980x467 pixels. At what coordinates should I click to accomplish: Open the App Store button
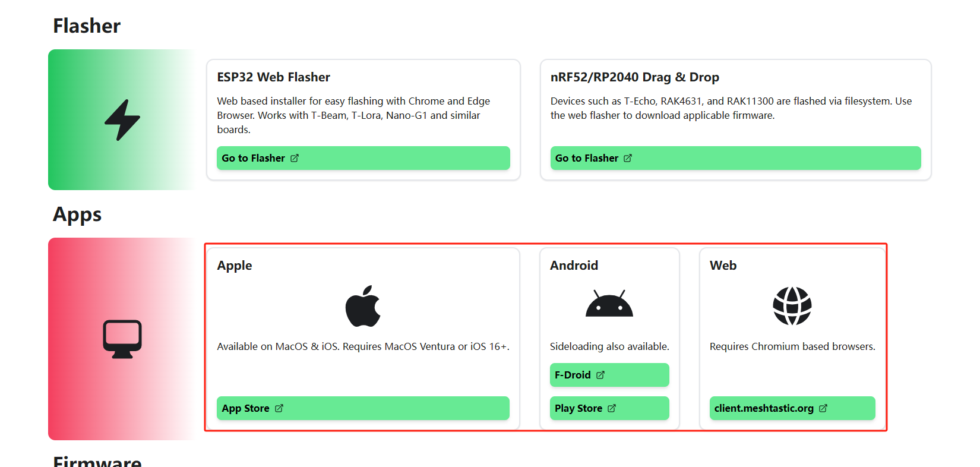click(x=363, y=408)
